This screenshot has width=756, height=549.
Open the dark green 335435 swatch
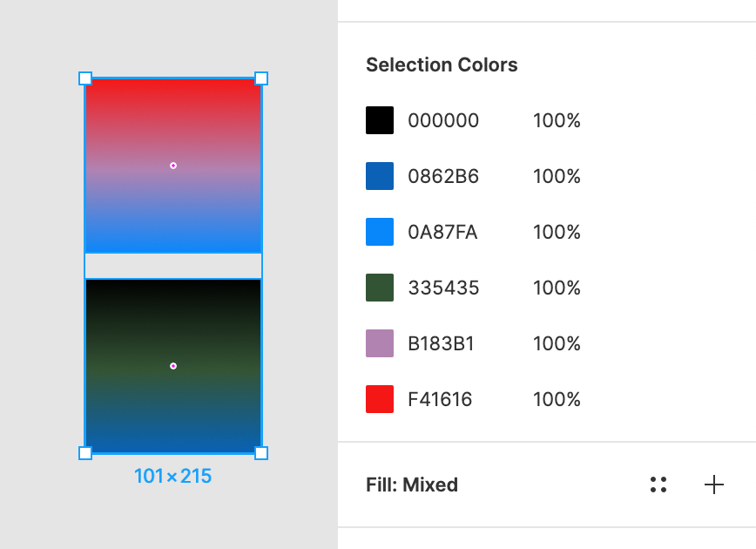[380, 288]
